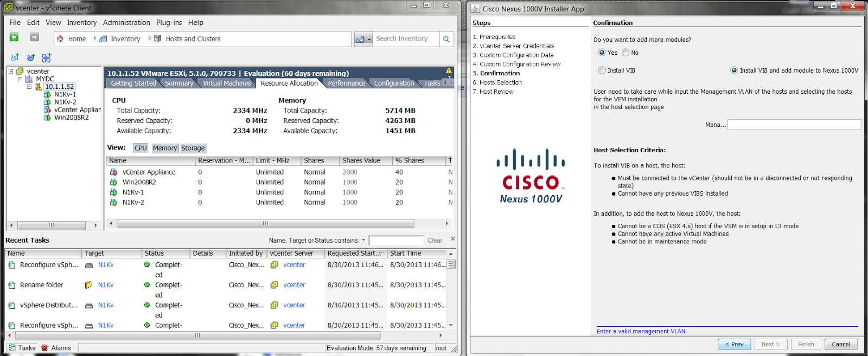868x356 pixels.
Task: Switch resource view to Memory
Action: point(165,148)
